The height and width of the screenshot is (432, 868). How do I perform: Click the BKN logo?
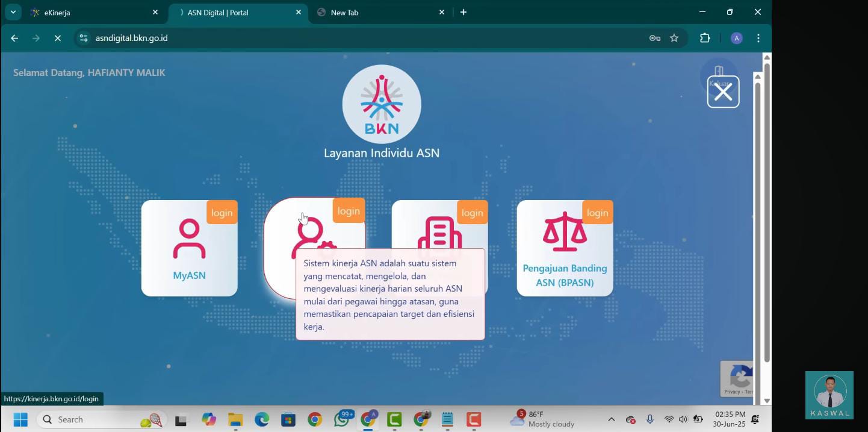coord(382,104)
